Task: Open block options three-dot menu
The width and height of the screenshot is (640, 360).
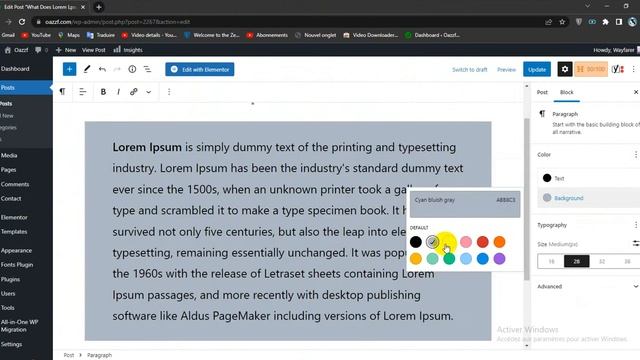Action: click(169, 92)
